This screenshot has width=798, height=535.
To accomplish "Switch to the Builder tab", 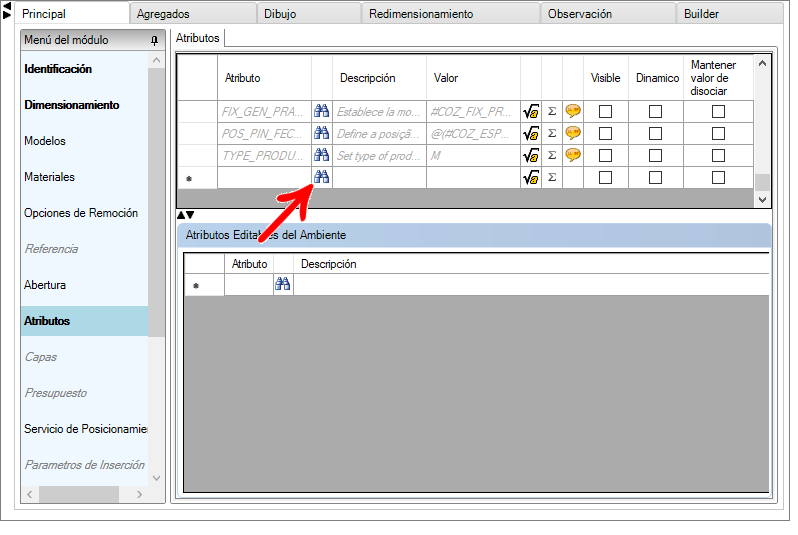I will (730, 14).
